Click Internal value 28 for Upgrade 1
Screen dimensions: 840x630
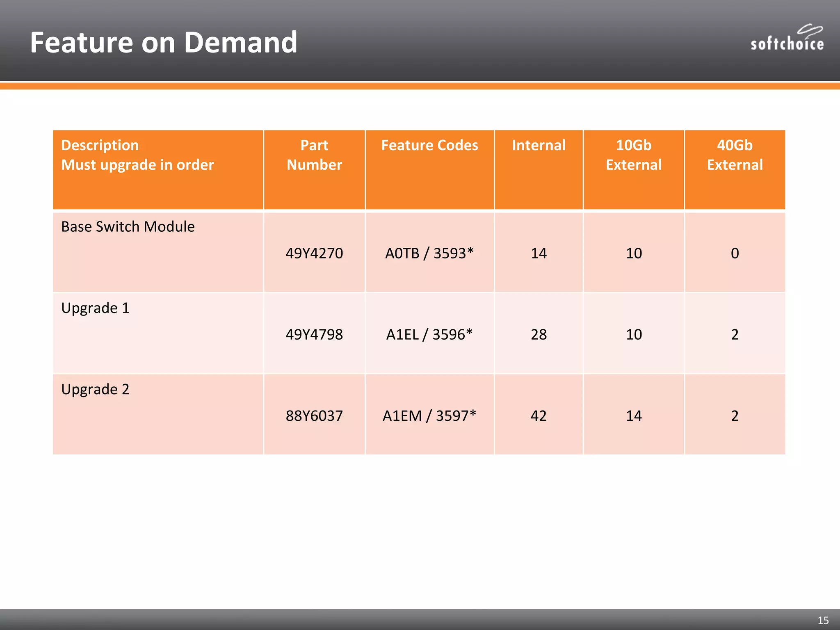click(539, 334)
